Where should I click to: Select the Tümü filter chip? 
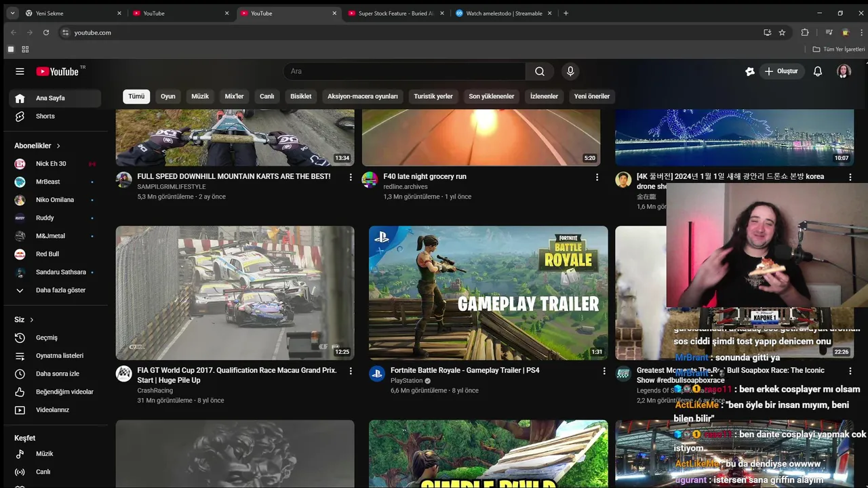[136, 96]
